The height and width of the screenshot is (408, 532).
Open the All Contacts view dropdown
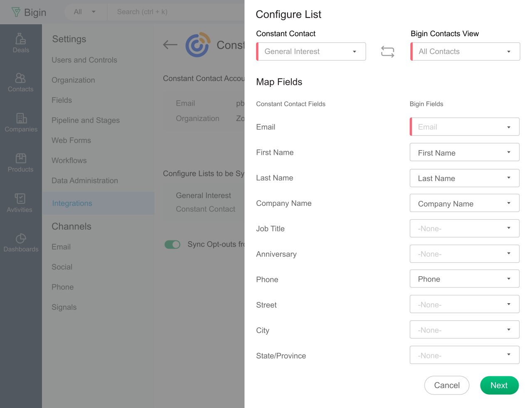tap(465, 52)
